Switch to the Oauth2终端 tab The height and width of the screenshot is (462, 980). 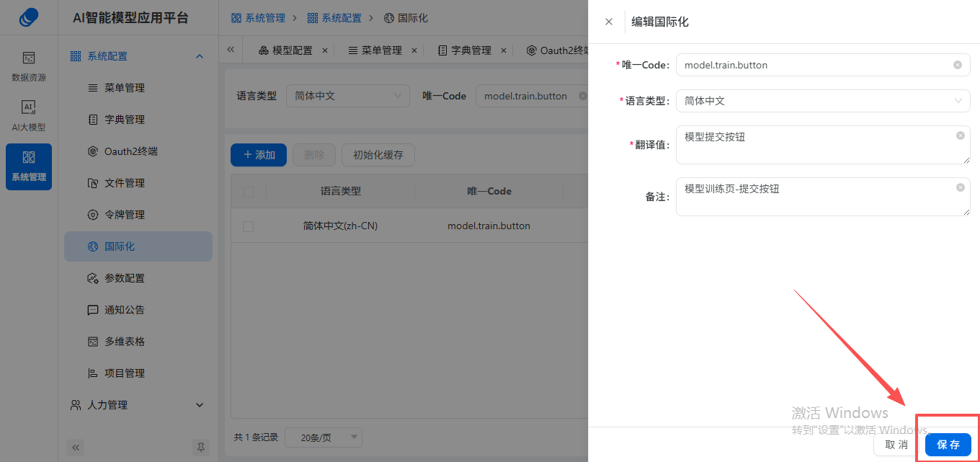558,50
